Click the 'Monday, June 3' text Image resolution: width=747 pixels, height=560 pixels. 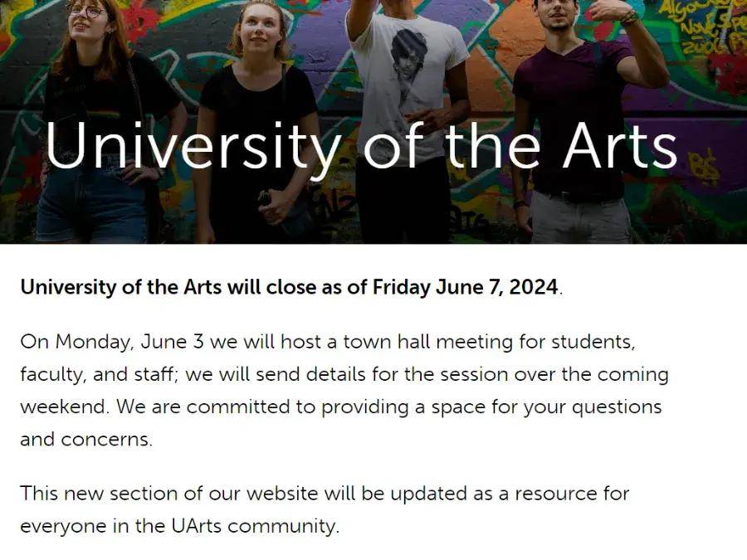(x=129, y=342)
